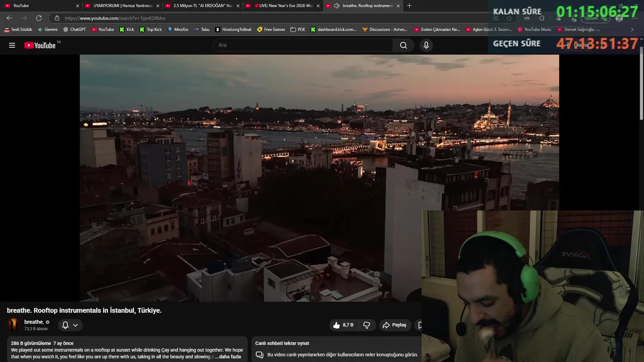Open Top Kick bookmark
This screenshot has height=362, width=644.
tap(150, 30)
